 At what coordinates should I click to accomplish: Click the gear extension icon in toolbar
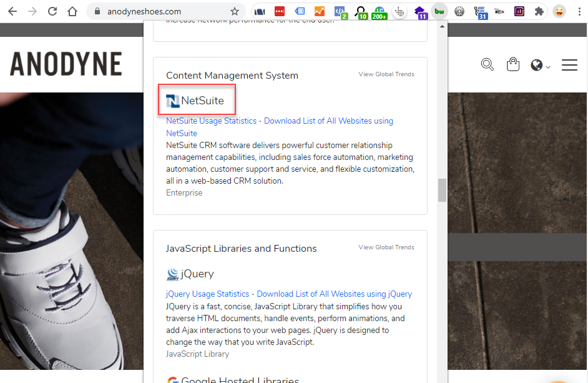click(459, 11)
